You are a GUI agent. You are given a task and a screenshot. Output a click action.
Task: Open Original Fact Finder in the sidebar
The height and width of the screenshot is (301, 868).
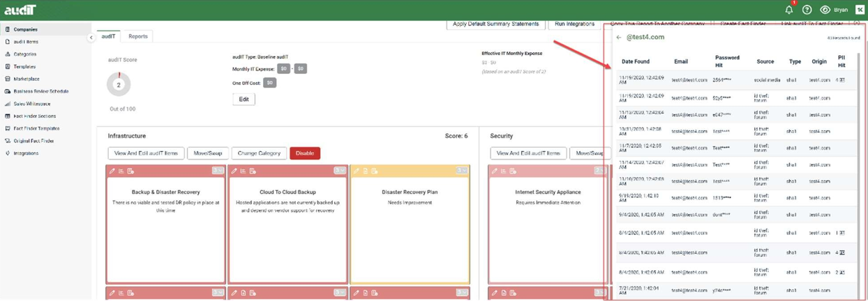(x=45, y=141)
